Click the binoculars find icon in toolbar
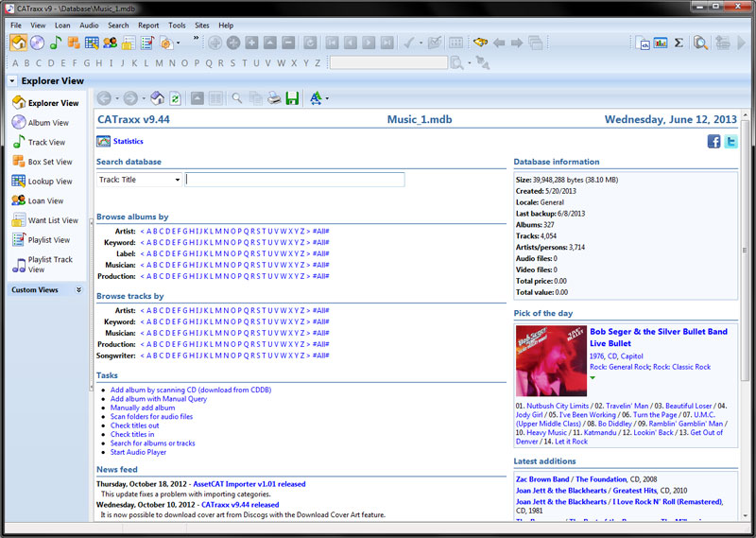The width and height of the screenshot is (756, 538). tap(480, 43)
